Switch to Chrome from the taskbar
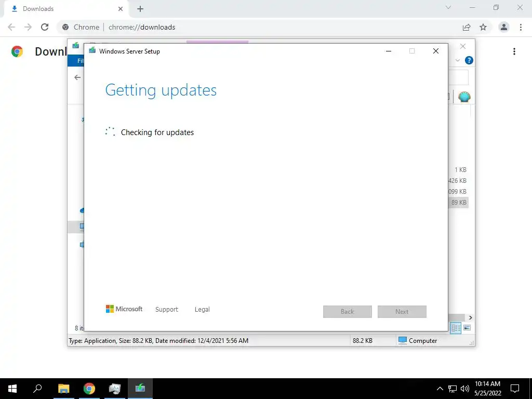This screenshot has height=399, width=532. coord(89,389)
